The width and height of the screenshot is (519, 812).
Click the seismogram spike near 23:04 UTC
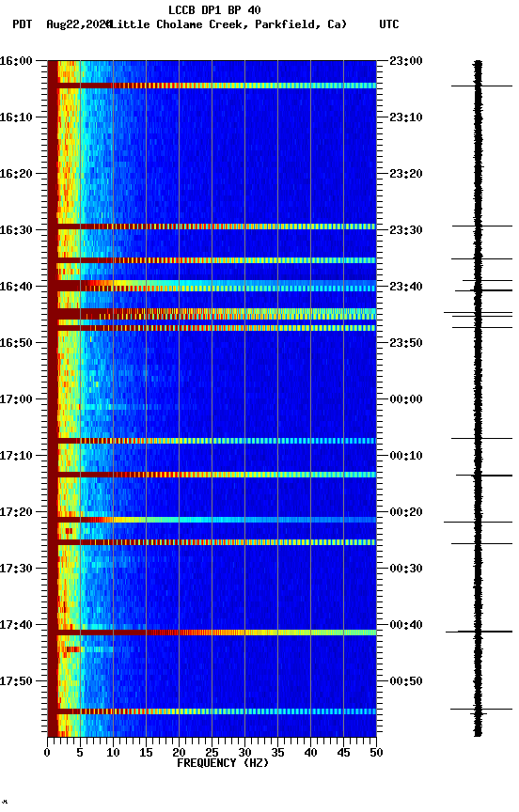click(481, 86)
